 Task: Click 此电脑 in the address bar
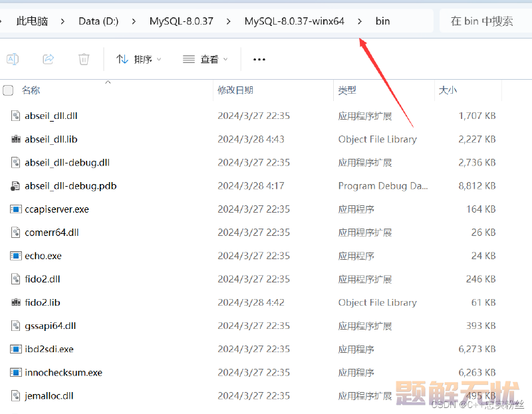pos(32,21)
